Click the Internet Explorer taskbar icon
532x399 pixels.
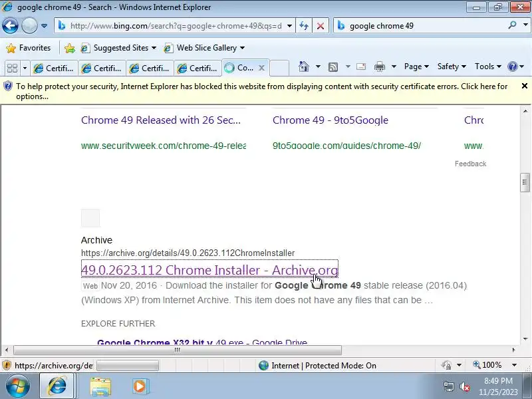click(57, 386)
